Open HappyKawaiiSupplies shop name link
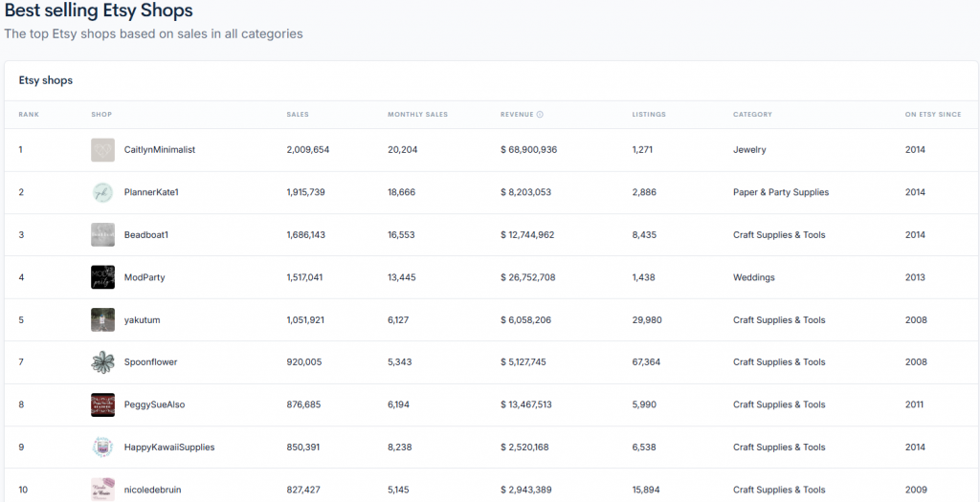980x502 pixels. pos(169,447)
